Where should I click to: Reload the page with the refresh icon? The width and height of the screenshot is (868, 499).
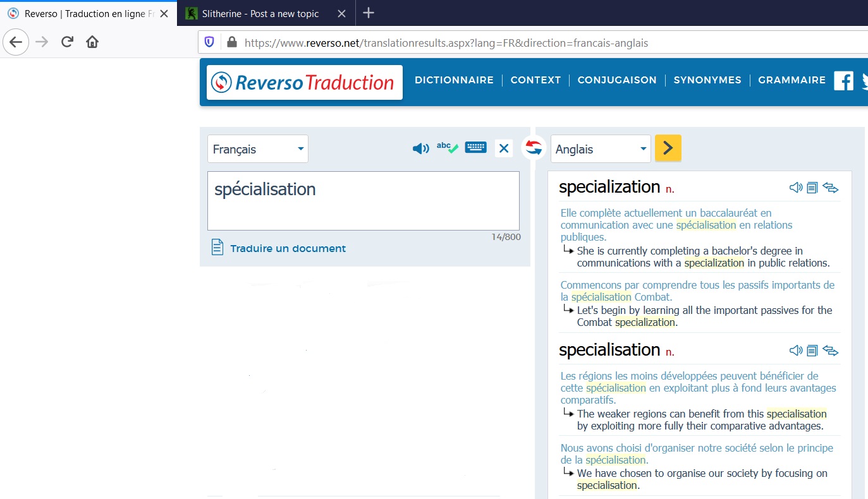click(67, 42)
